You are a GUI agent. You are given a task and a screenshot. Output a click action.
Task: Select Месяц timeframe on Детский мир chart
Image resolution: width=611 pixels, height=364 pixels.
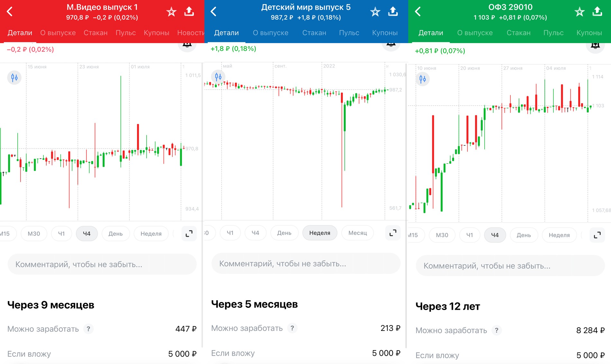357,233
